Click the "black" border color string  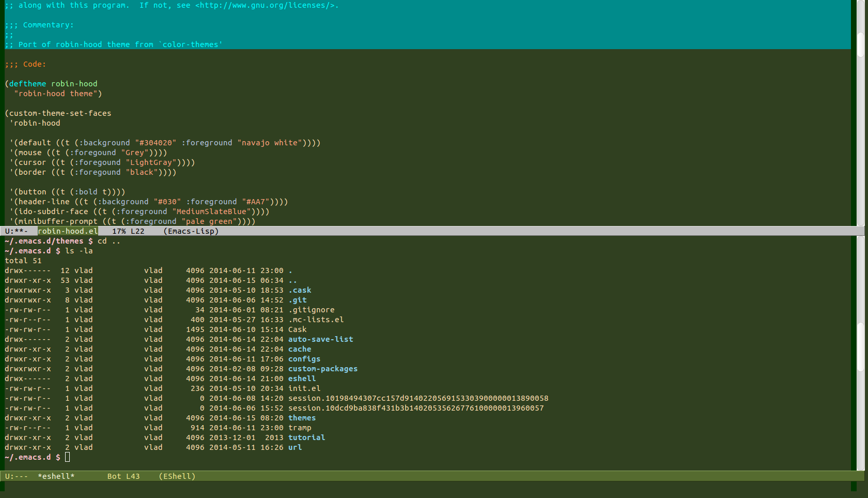(142, 172)
